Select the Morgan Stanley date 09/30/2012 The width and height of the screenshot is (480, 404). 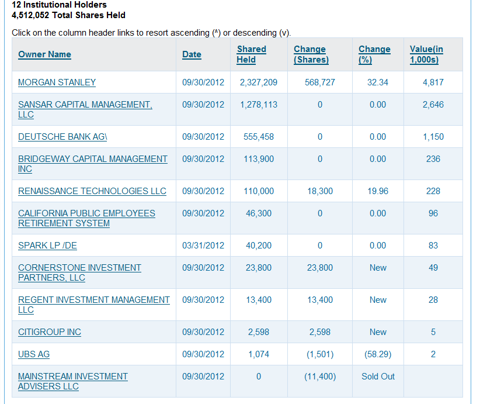coord(203,82)
